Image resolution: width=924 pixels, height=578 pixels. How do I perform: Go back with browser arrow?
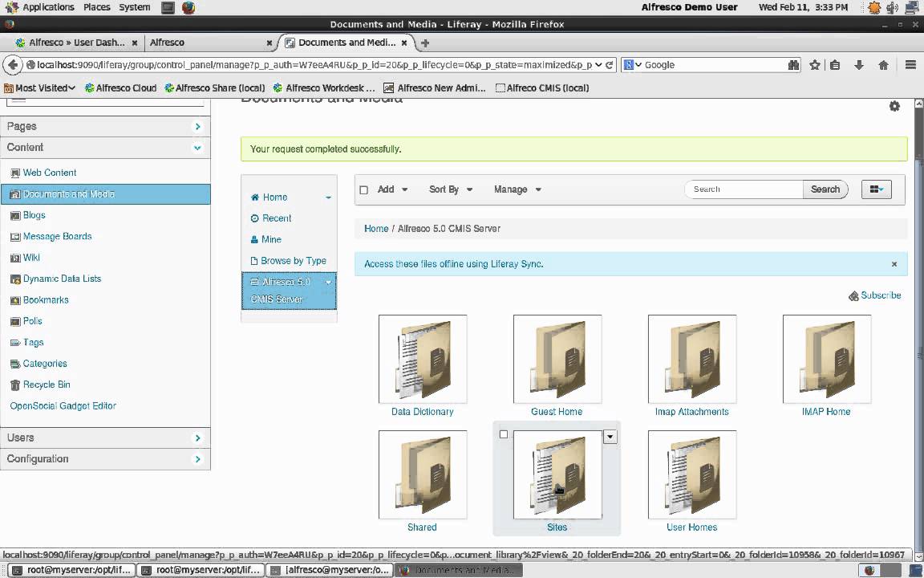click(x=13, y=65)
